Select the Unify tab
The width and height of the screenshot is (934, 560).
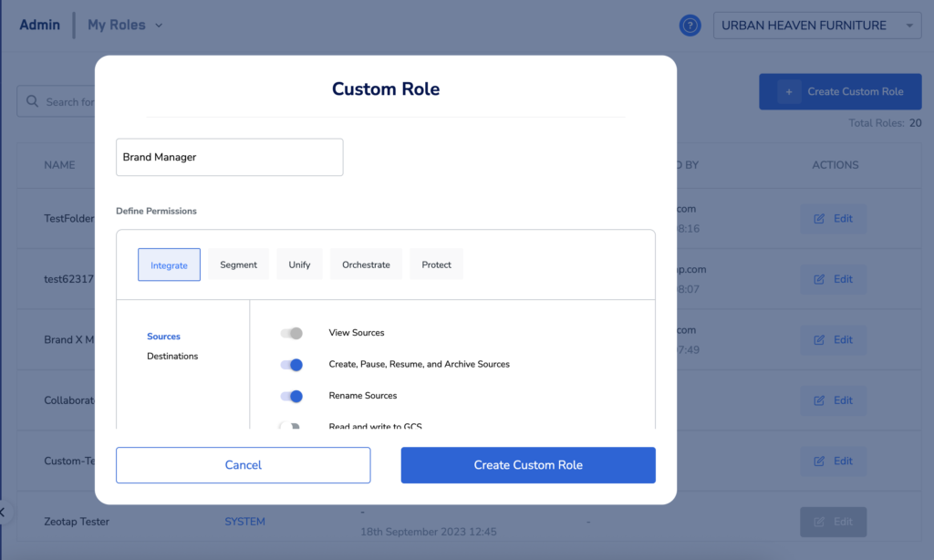[299, 264]
